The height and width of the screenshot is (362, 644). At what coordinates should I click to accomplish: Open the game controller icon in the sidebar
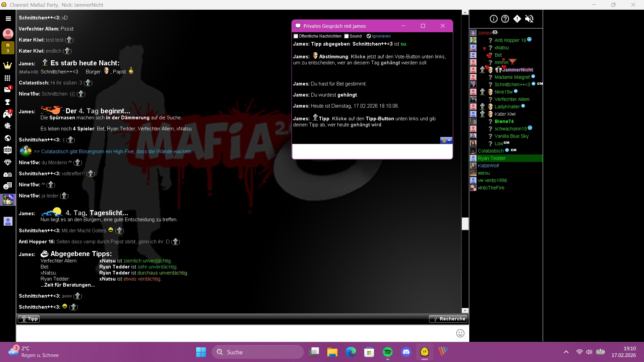(x=7, y=114)
